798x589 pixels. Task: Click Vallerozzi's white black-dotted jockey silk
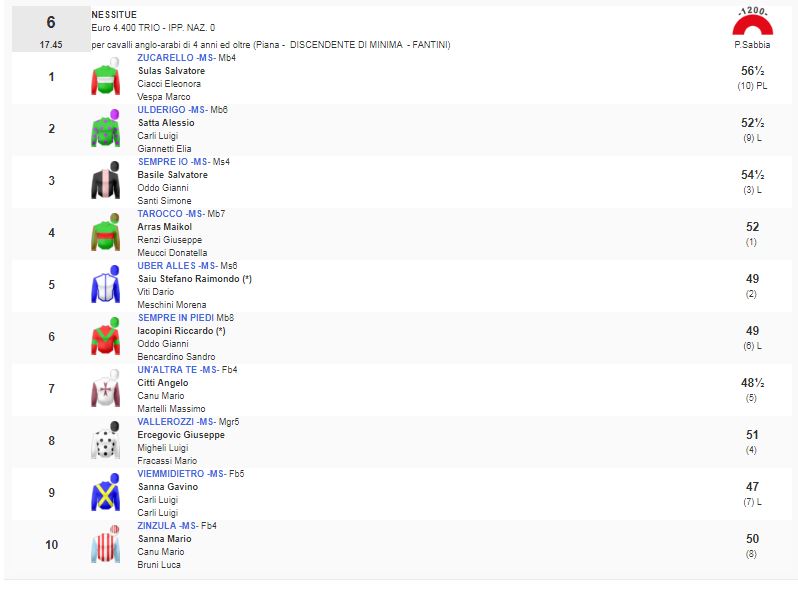[x=105, y=441]
